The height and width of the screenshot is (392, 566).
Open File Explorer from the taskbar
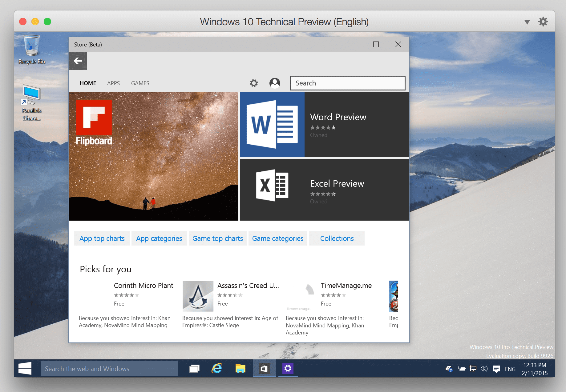240,368
